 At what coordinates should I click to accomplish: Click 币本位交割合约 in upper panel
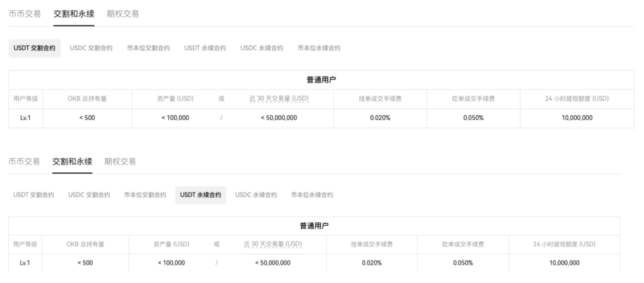pyautogui.click(x=148, y=48)
